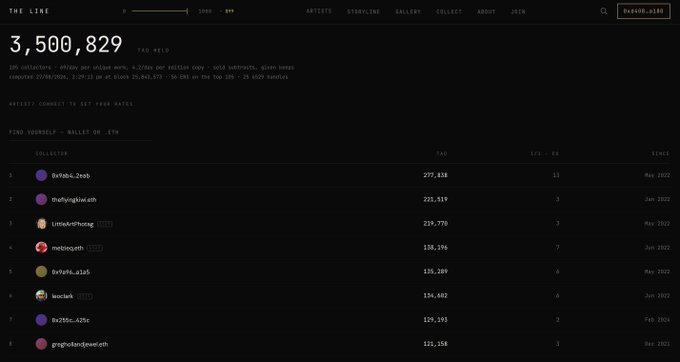Open collector 0x255c…425c
Image resolution: width=680 pixels, height=362 pixels.
[71, 320]
